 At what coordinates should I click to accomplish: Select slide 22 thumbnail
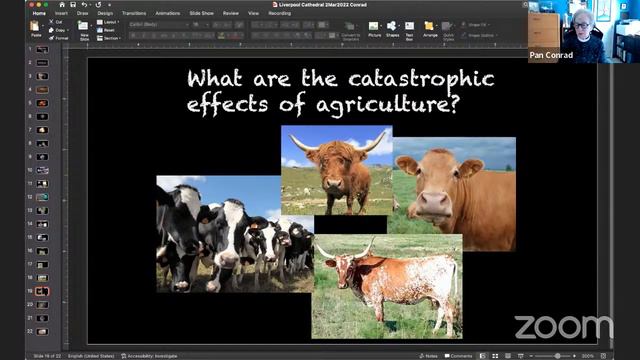click(42, 331)
